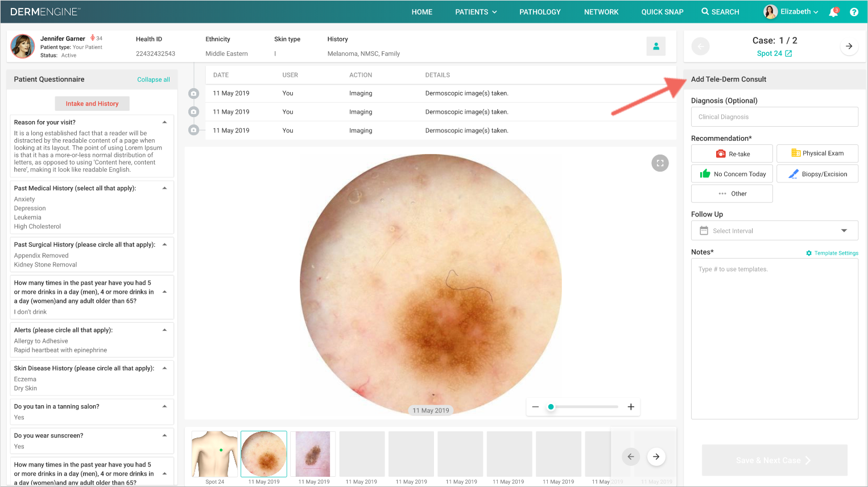Choose Other recommendation
Image resolution: width=868 pixels, height=487 pixels.
tap(732, 194)
